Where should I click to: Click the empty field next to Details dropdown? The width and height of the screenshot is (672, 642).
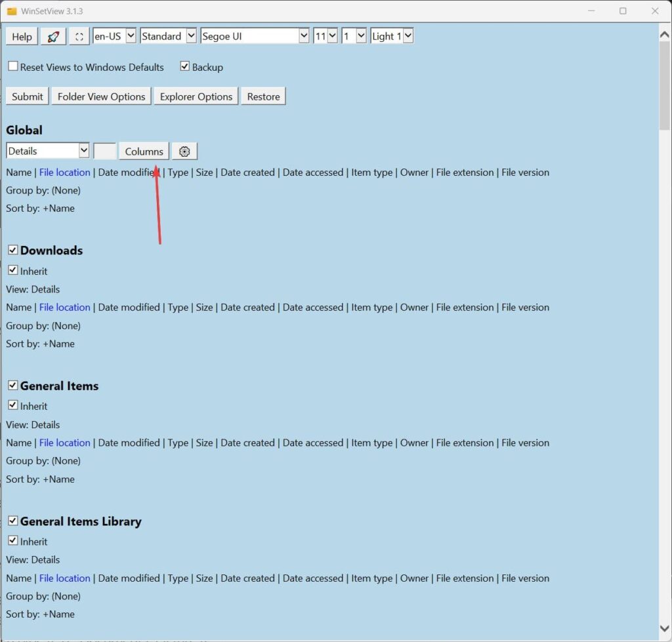click(104, 151)
